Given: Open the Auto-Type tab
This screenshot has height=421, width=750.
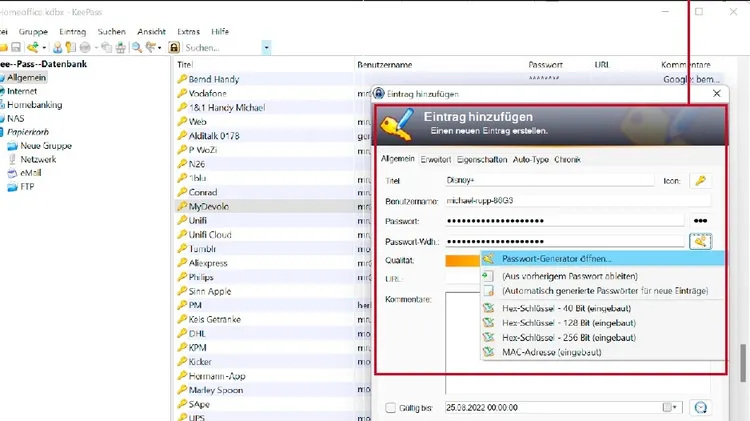Looking at the screenshot, I should [530, 159].
